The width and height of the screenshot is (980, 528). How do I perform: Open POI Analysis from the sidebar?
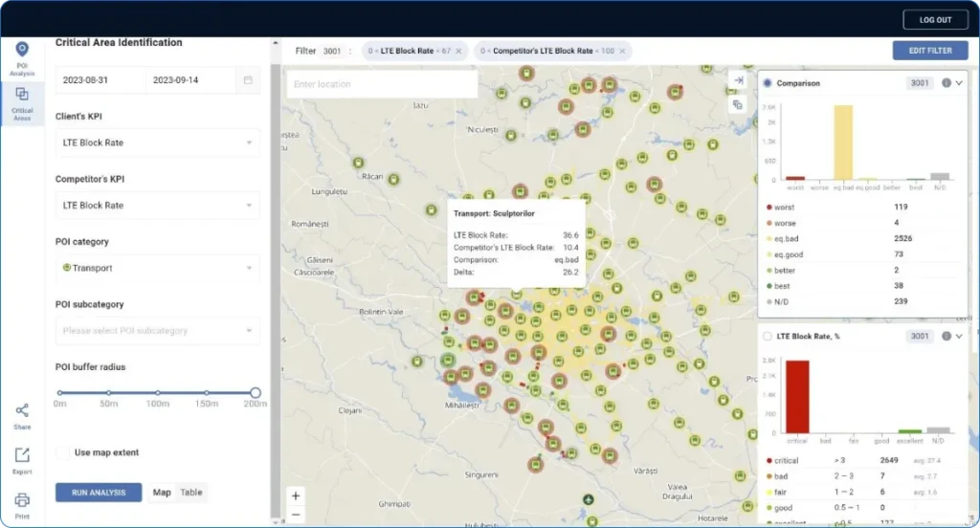click(21, 55)
